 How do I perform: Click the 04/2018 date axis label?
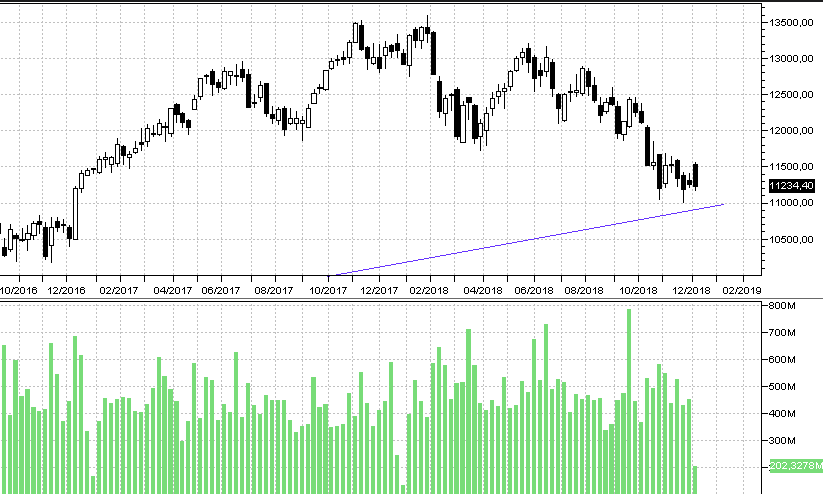[x=483, y=290]
